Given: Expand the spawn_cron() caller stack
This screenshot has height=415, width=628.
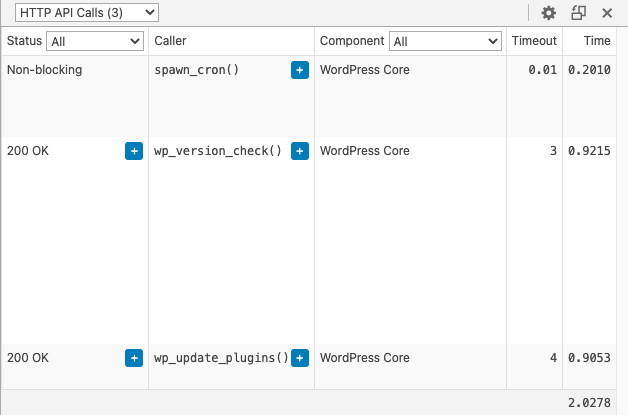Looking at the screenshot, I should [x=299, y=70].
